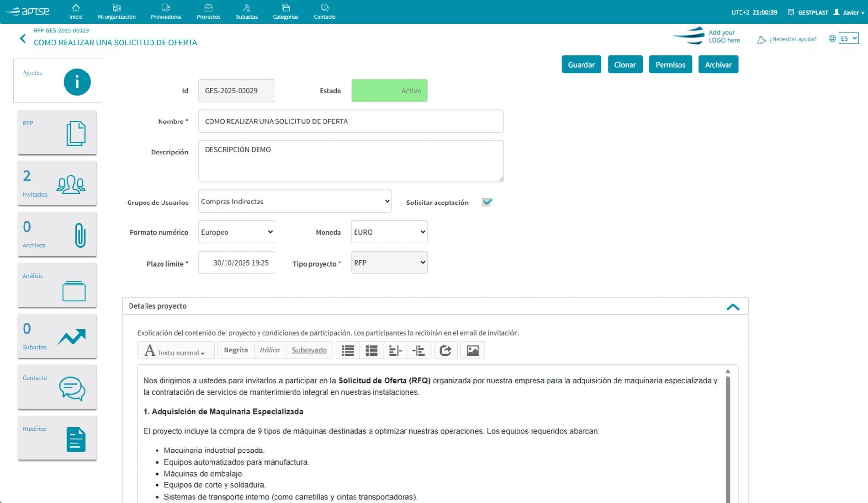Collapse the Detalles proyecto section
868x503 pixels.
(x=733, y=306)
